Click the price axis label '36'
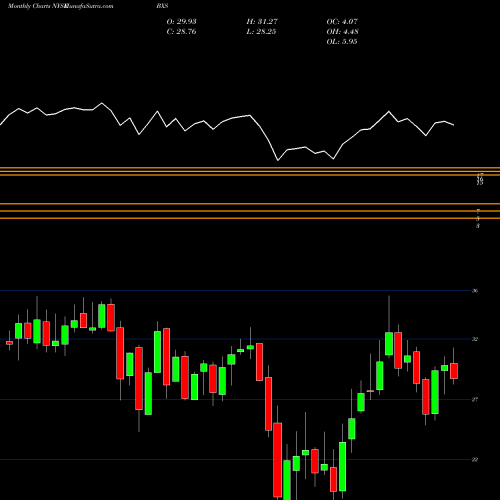500x500 pixels. (475, 291)
